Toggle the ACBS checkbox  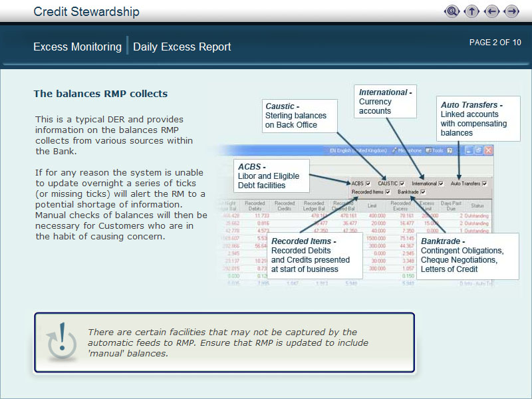pyautogui.click(x=368, y=184)
